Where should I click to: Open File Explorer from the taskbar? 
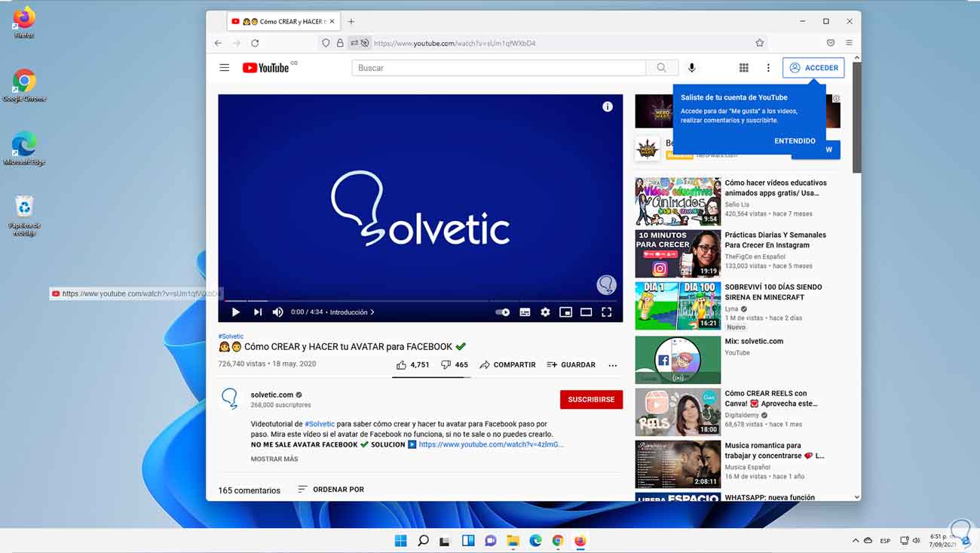[513, 540]
